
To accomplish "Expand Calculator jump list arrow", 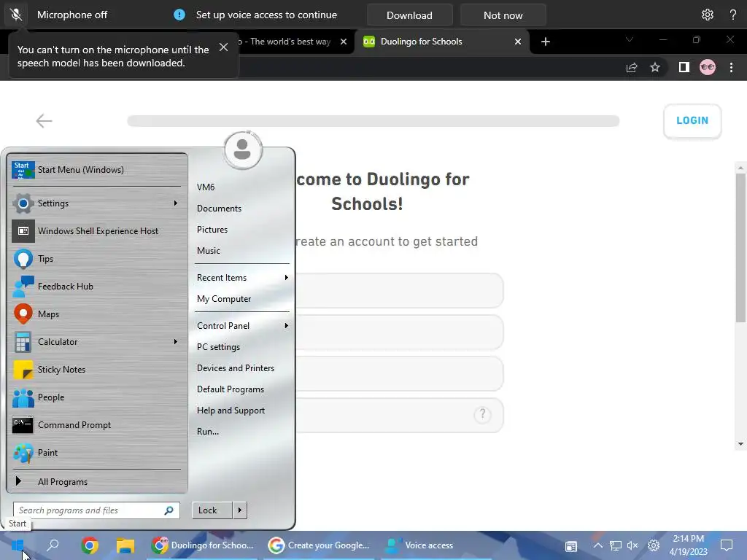I will [x=175, y=342].
